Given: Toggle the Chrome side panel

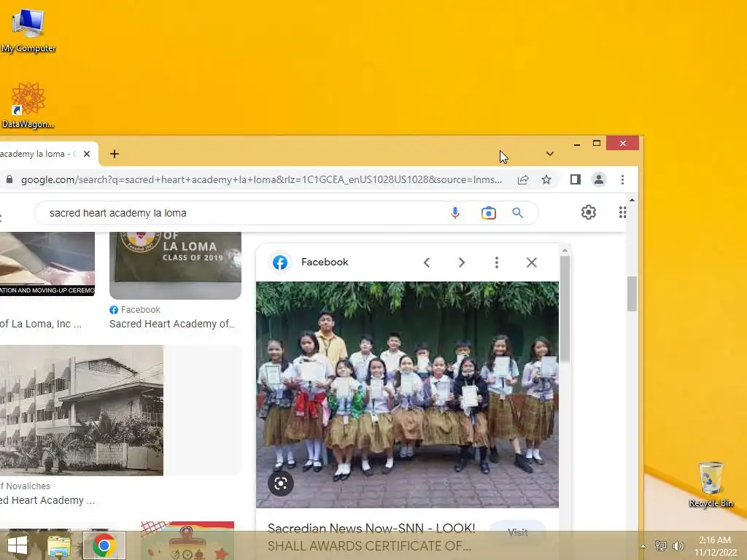Looking at the screenshot, I should [576, 179].
